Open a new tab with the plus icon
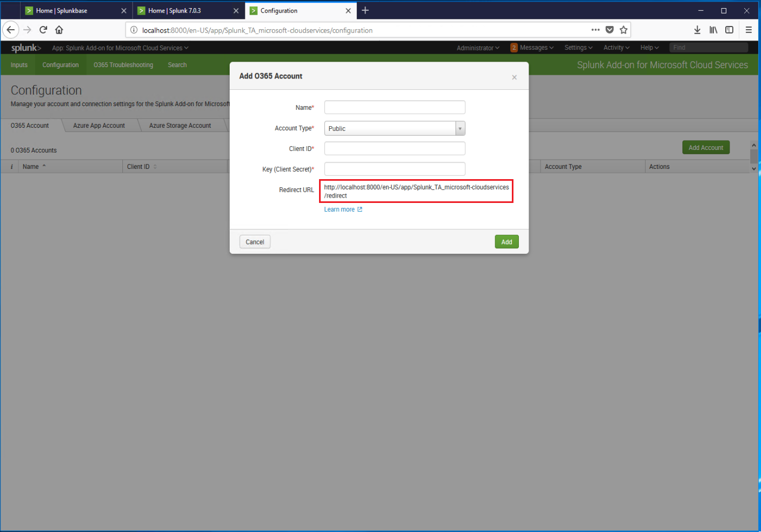The height and width of the screenshot is (532, 761). (365, 10)
